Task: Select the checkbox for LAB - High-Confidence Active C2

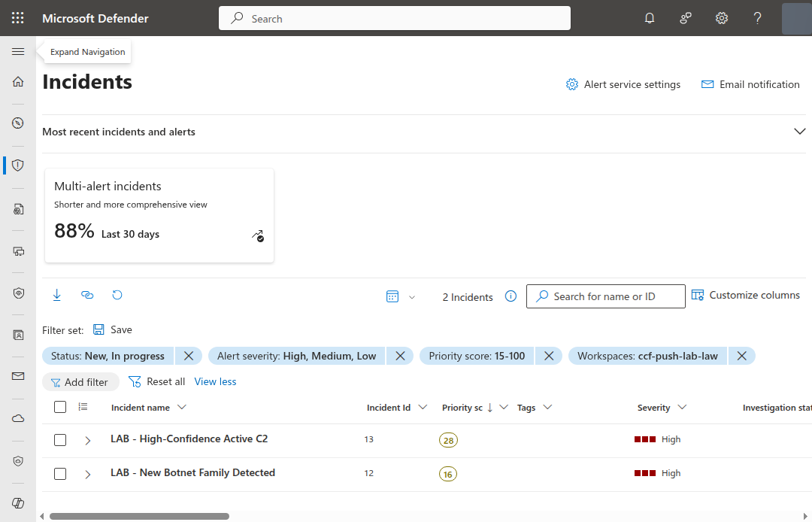Action: [60, 439]
